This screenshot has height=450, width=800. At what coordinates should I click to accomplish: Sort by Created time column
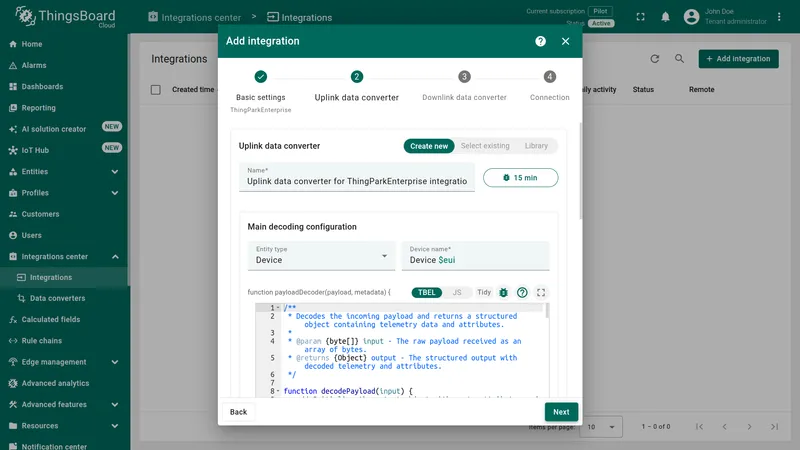coord(193,90)
